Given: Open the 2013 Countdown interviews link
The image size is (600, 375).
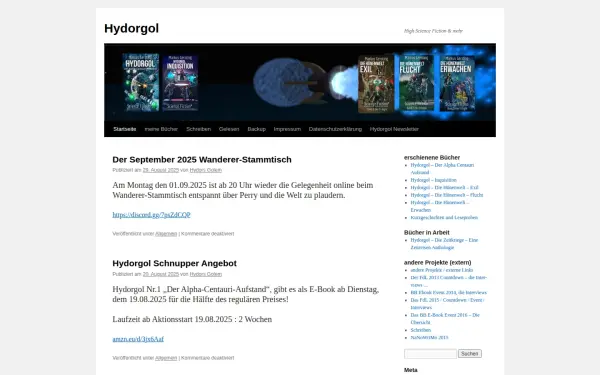Looking at the screenshot, I should (448, 281).
